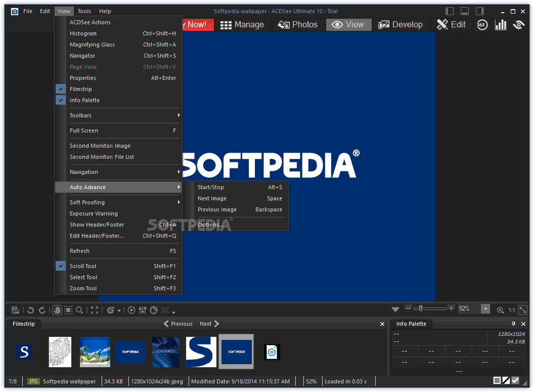Screen dimensions: 534x392
Task: Click the fit image diagonal arrow icon
Action: (523, 310)
